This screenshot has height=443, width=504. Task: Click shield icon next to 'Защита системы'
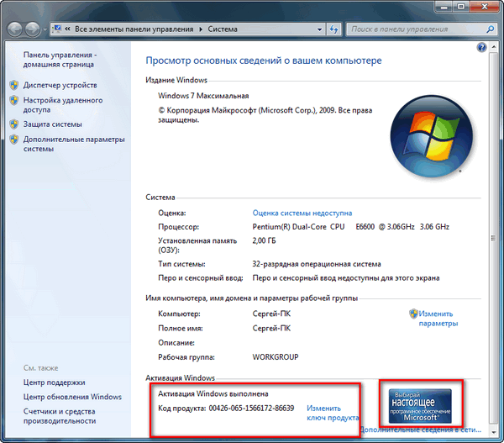coord(13,124)
